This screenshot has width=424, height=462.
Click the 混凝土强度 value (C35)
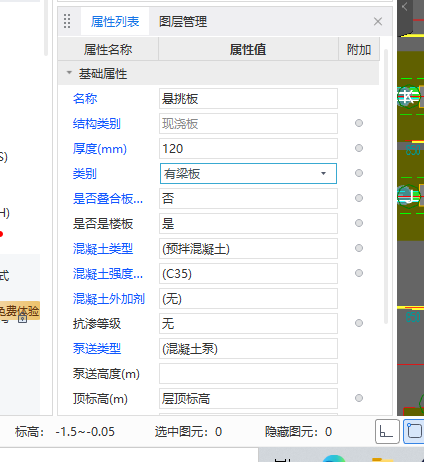coord(248,274)
